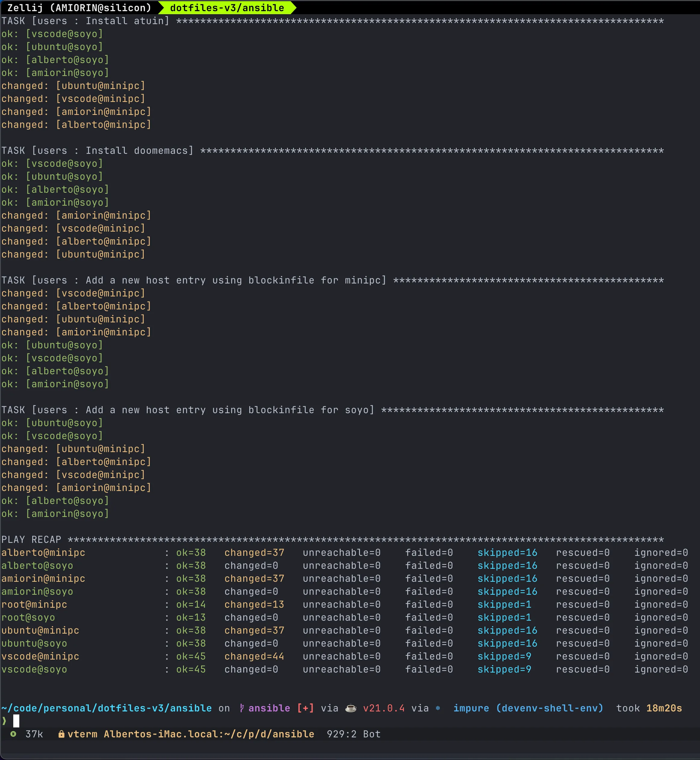Click the green modeline state indicator icon
This screenshot has height=760, width=700.
point(13,734)
